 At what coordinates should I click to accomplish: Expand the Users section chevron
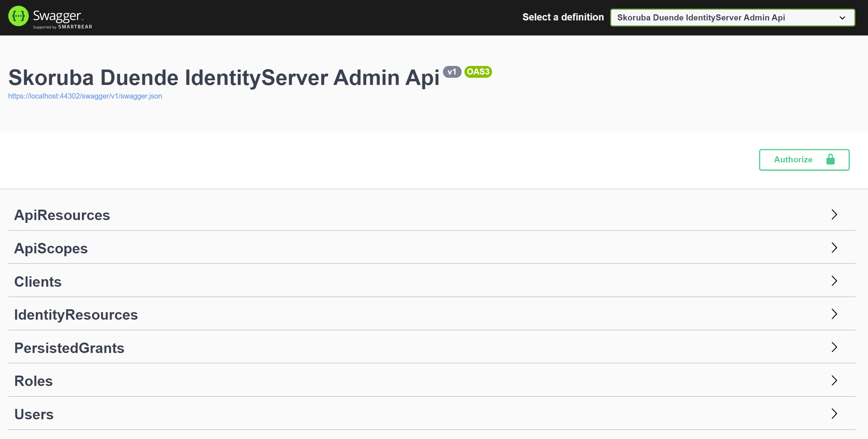834,414
